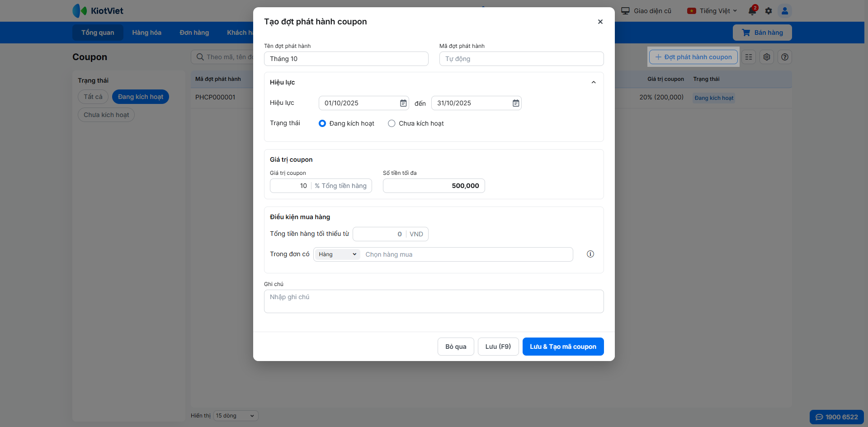The height and width of the screenshot is (427, 868).
Task: Open the "Tổng quan" menu tab
Action: (x=98, y=33)
